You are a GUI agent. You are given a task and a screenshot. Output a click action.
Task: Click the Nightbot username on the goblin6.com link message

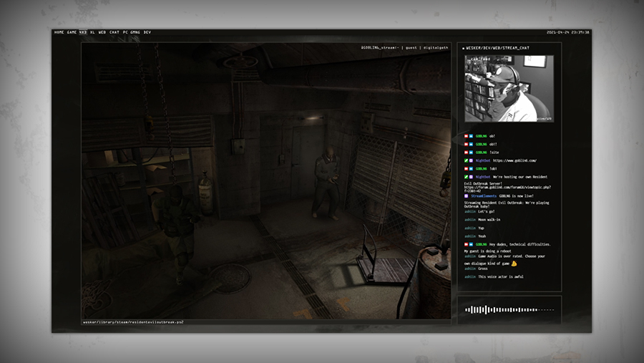tap(483, 161)
